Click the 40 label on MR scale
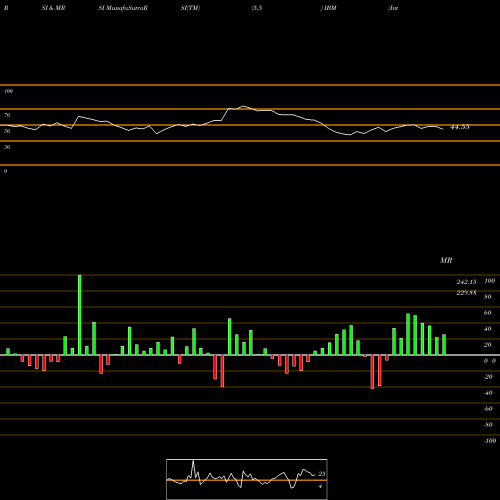 [x=488, y=329]
